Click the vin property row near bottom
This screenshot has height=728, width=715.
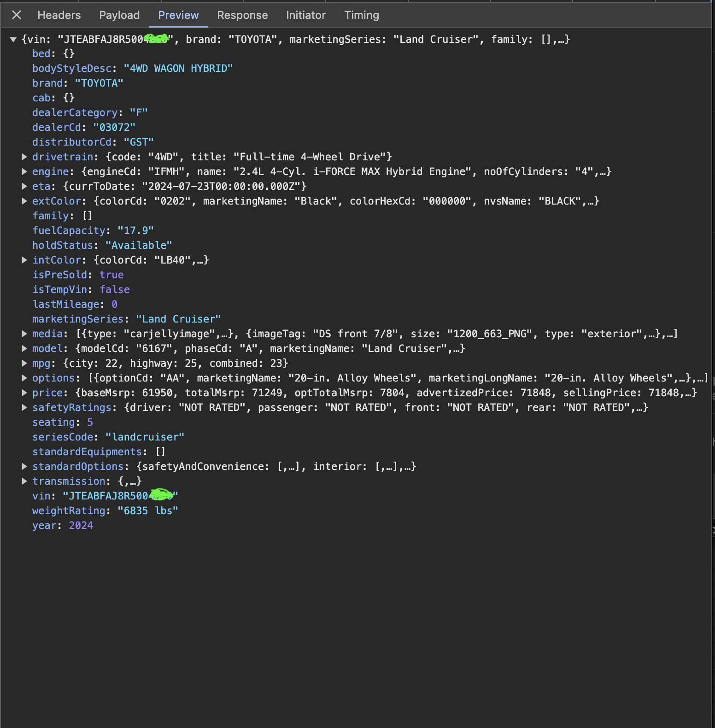tap(105, 496)
